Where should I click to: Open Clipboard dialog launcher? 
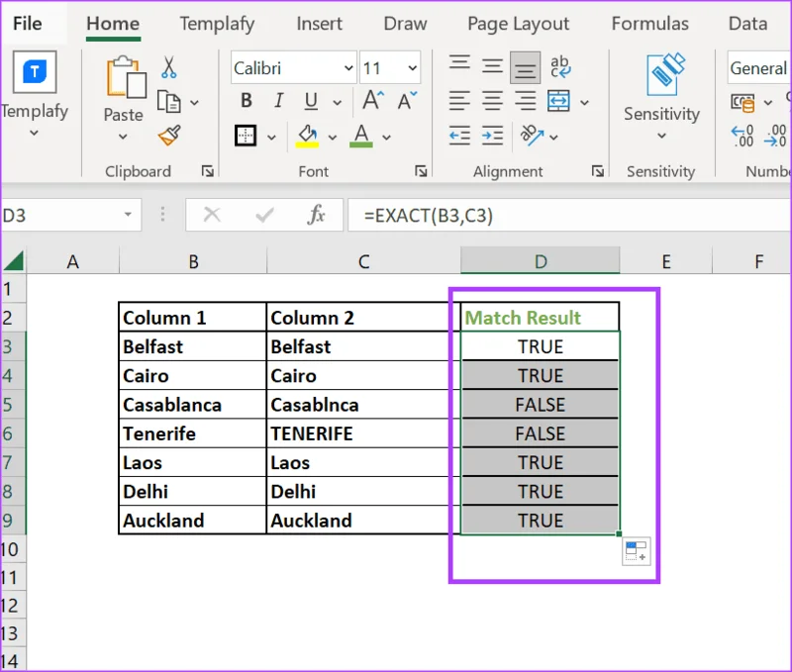coord(208,171)
